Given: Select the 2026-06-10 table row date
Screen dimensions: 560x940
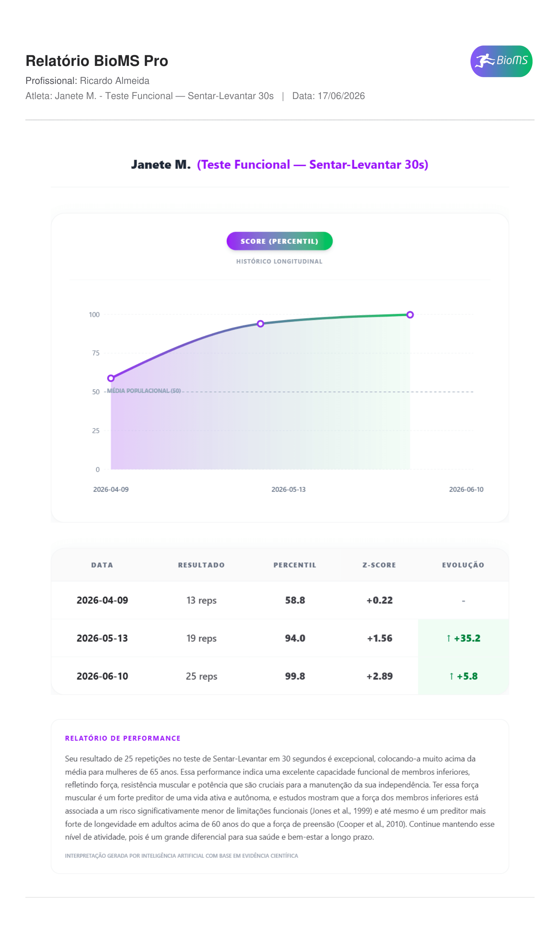Looking at the screenshot, I should [102, 676].
